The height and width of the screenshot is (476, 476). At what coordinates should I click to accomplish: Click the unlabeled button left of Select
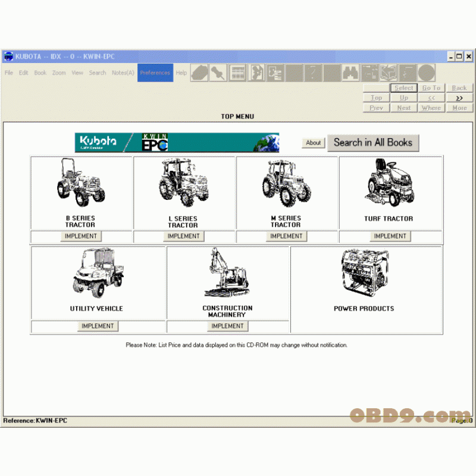[377, 88]
